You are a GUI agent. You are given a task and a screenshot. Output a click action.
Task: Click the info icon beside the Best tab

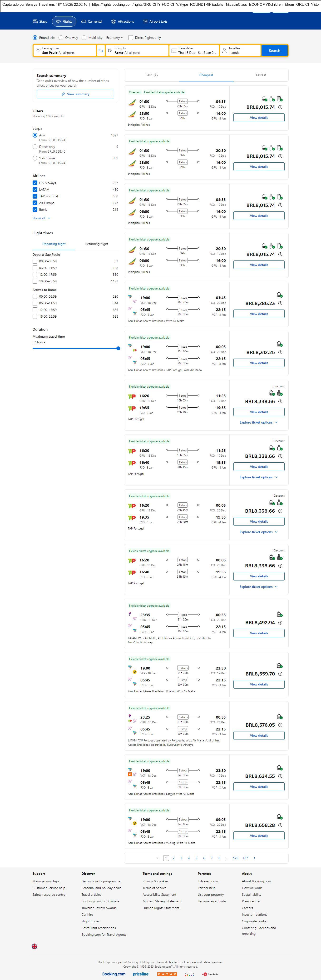156,75
